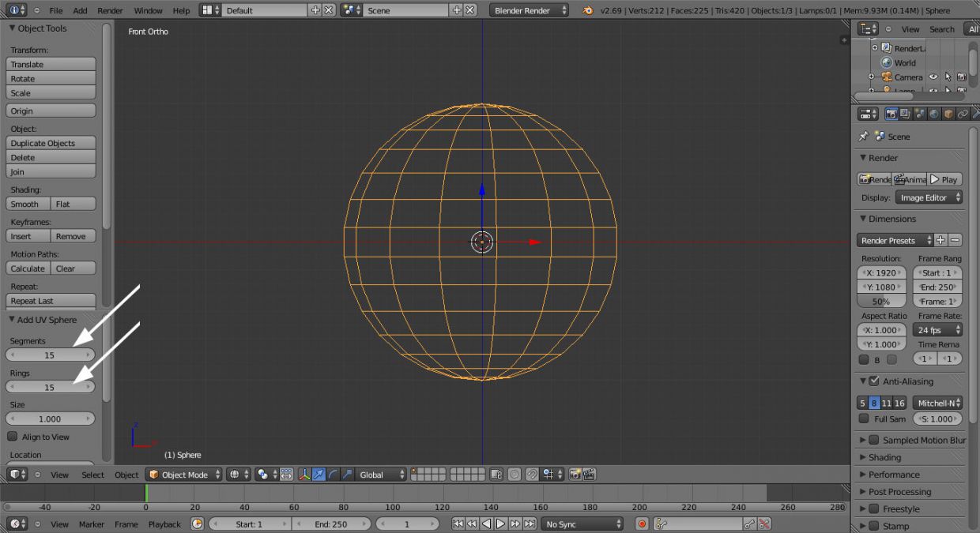
Task: Open the viewport shading selector icon
Action: tap(239, 475)
